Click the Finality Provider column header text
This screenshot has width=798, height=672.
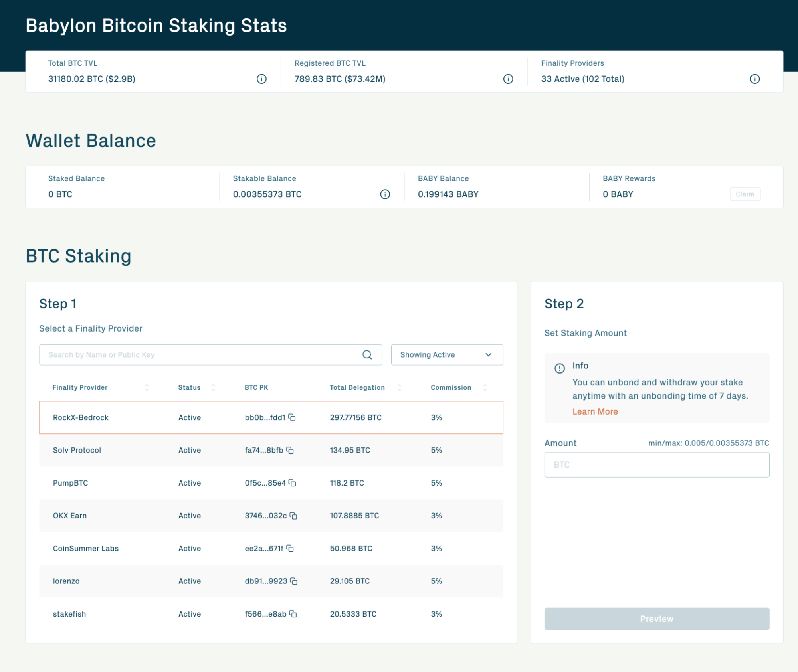click(80, 387)
